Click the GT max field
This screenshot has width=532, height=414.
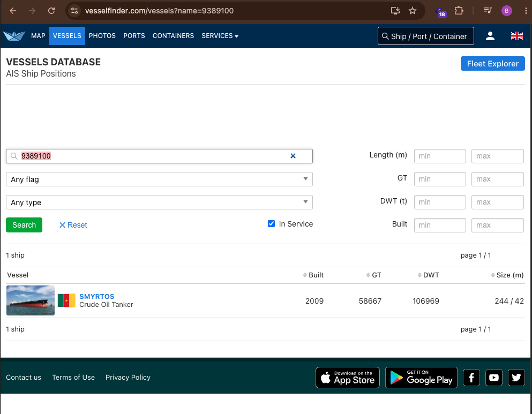point(497,179)
